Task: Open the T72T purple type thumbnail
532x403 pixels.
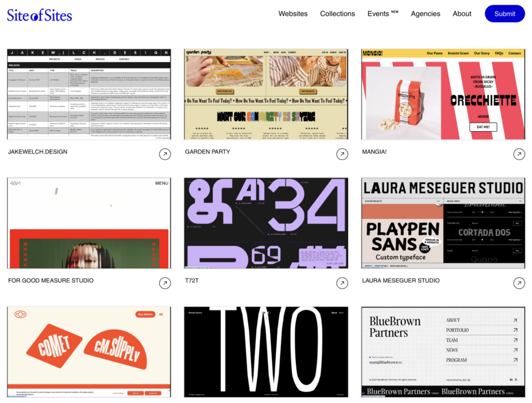Action: pos(266,223)
